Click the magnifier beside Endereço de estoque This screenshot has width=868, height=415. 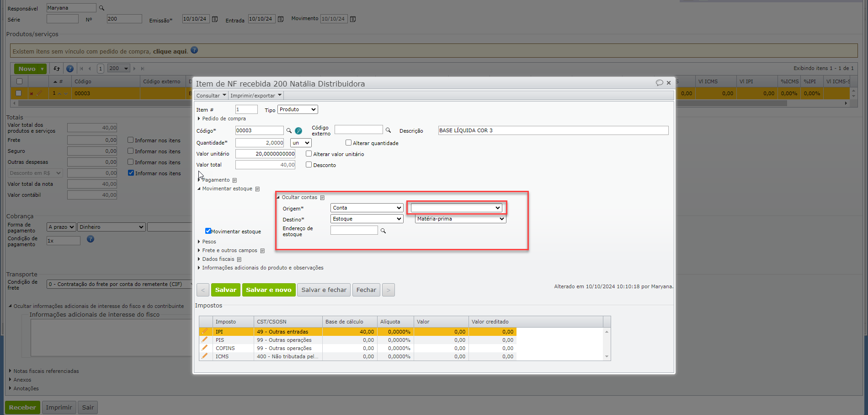click(x=383, y=231)
